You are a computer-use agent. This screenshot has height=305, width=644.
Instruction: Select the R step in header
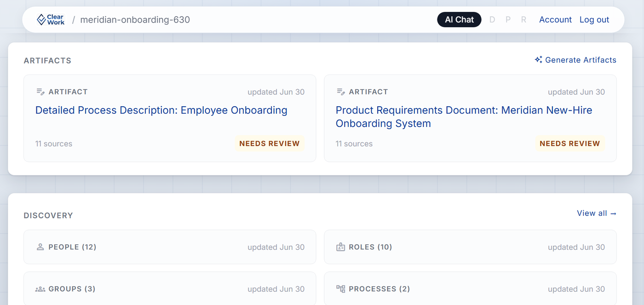[523, 20]
